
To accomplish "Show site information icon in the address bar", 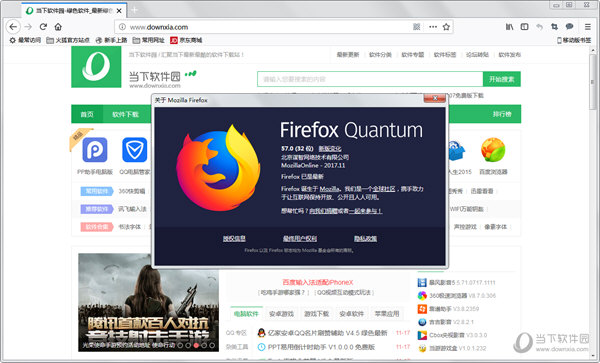I will pos(122,27).
